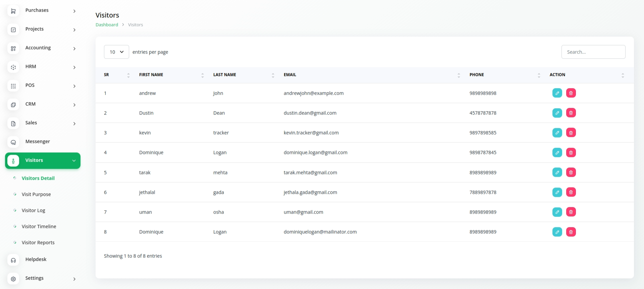
Task: Open the Helpdesk menu item
Action: 36,259
